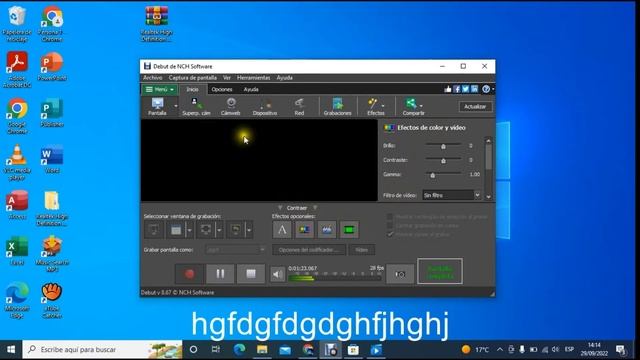640x360 pixels.
Task: Expand rectangle region dropdown arrow
Action: (x=219, y=230)
